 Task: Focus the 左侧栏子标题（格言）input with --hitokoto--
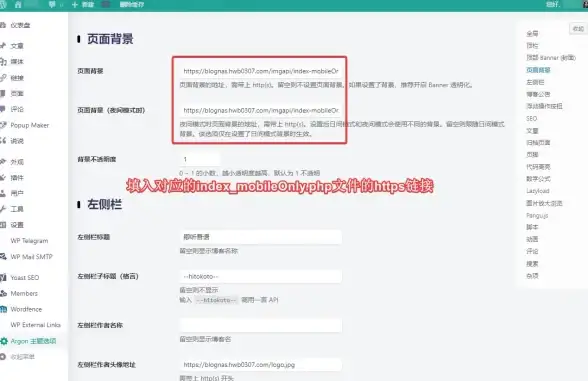click(261, 276)
